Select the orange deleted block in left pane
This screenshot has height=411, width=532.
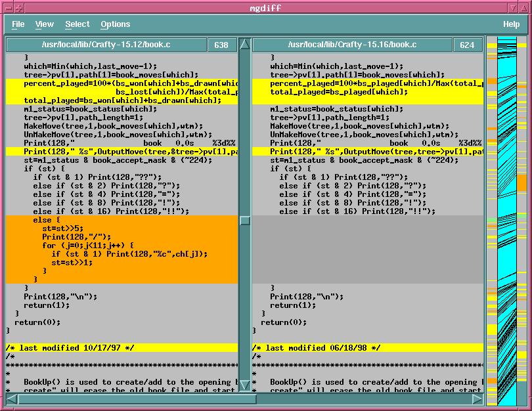[x=122, y=249]
